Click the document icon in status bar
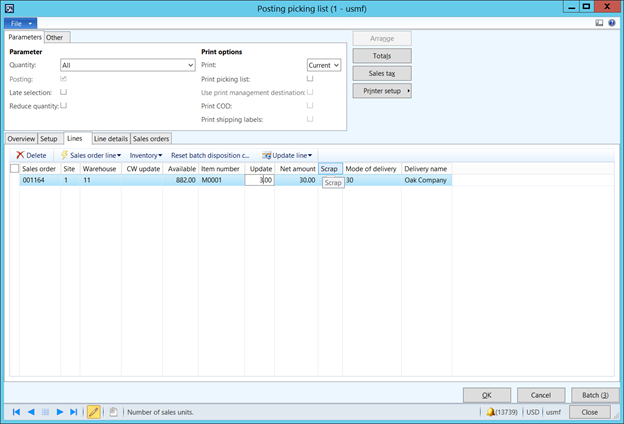The image size is (624, 424). tap(113, 411)
